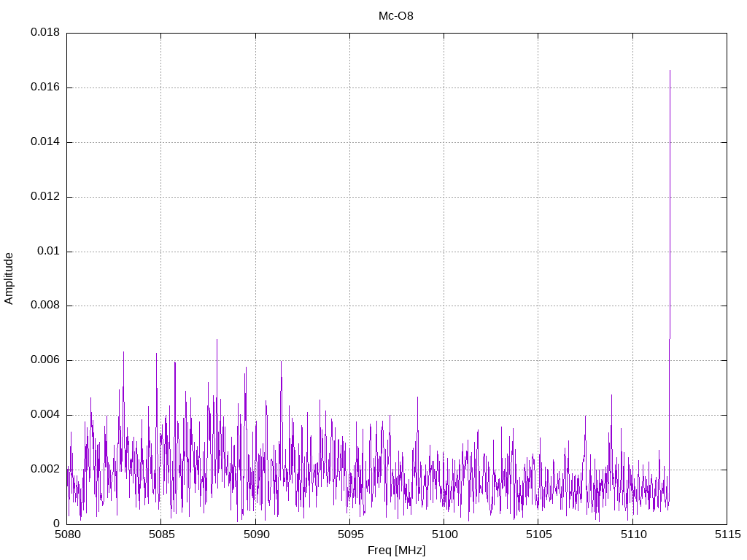
Task: Select the 5100 frequency tick label
Action: pyautogui.click(x=444, y=535)
